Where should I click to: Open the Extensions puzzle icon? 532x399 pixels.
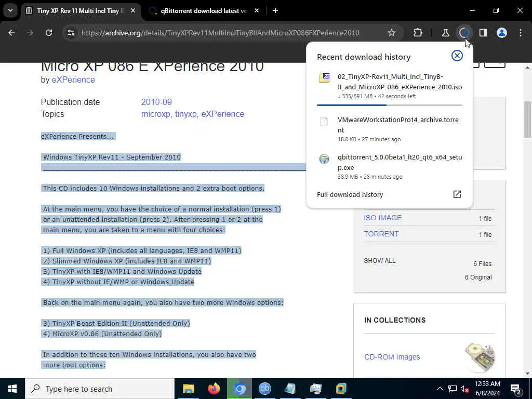tap(418, 33)
